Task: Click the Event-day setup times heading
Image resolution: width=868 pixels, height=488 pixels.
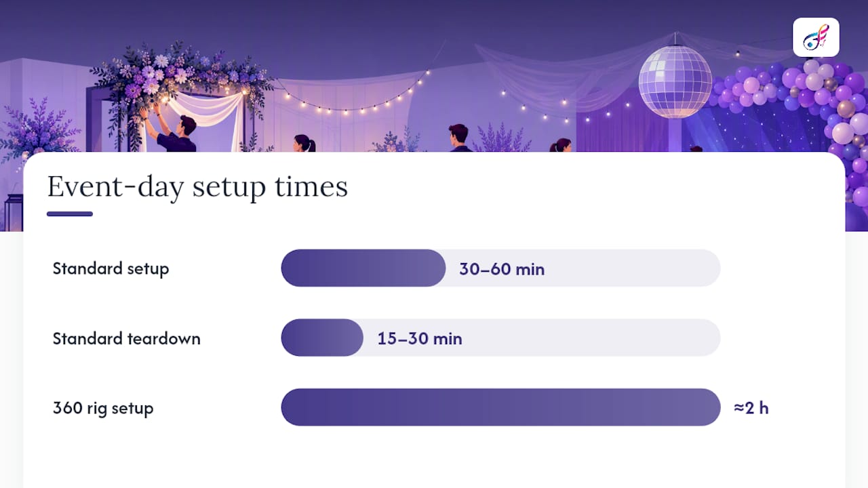Action: pos(197,186)
